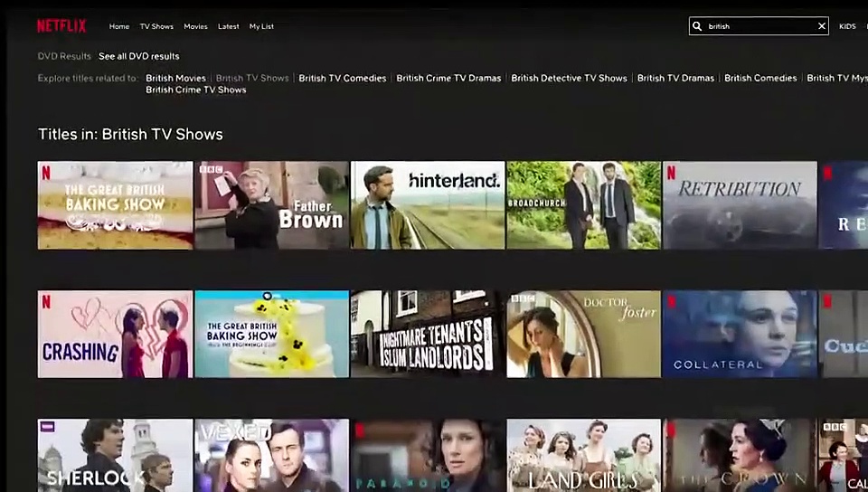
Task: Open My List page
Action: pos(261,26)
